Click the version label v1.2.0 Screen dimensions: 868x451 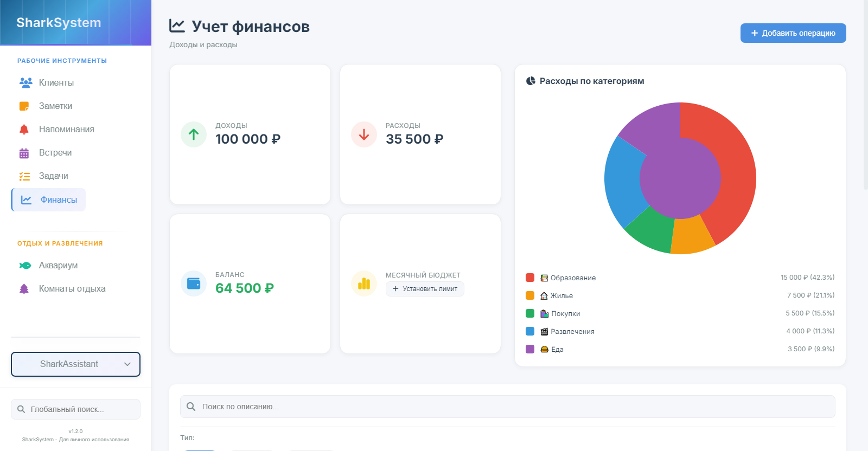click(x=75, y=431)
